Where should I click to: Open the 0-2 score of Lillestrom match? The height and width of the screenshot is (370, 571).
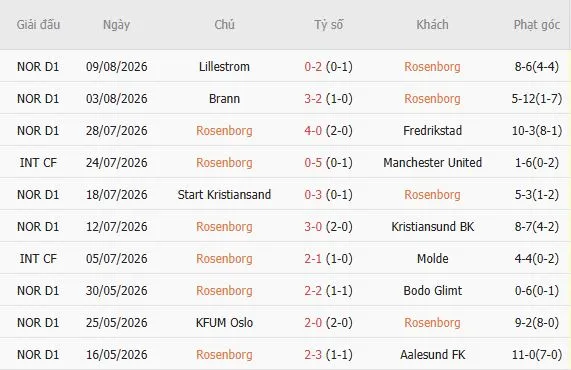pos(313,67)
